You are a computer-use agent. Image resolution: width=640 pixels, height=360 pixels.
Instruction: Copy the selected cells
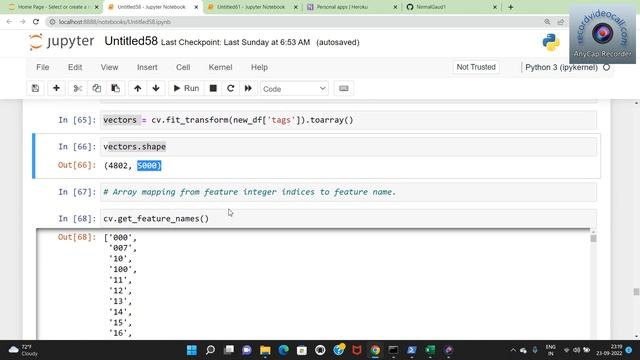click(x=96, y=88)
